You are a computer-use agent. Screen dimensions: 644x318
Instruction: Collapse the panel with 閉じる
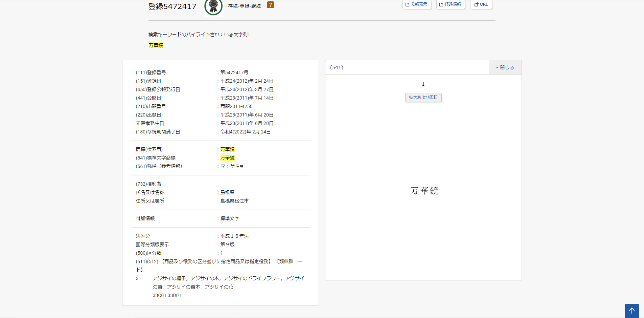point(505,67)
